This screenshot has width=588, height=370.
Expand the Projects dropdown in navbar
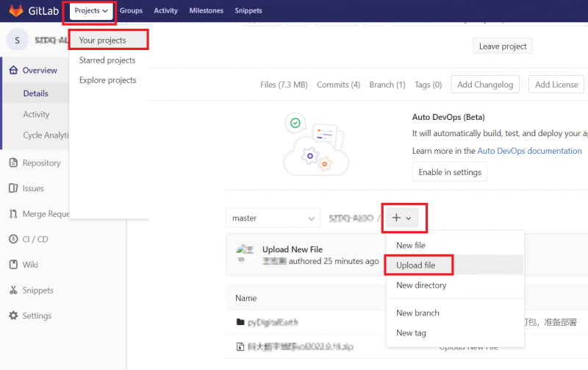point(91,11)
